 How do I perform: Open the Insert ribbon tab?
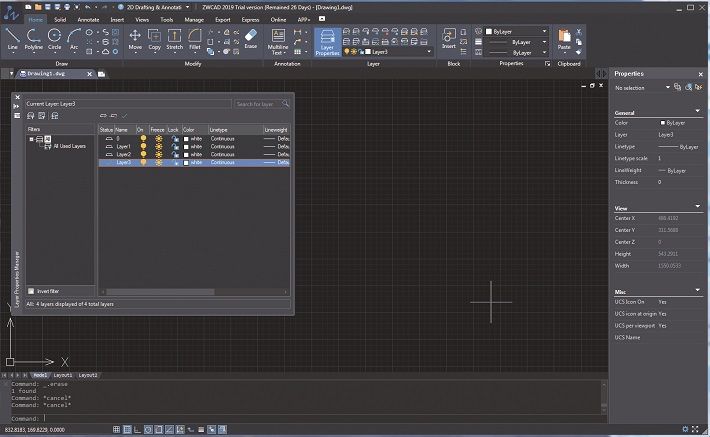point(117,19)
